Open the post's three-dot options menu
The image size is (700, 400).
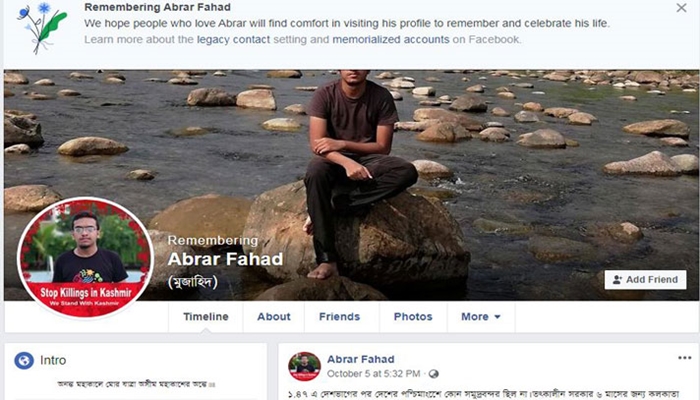tap(684, 358)
